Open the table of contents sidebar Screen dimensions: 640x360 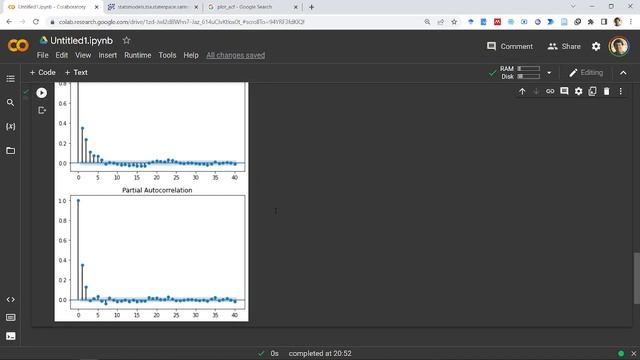point(11,78)
